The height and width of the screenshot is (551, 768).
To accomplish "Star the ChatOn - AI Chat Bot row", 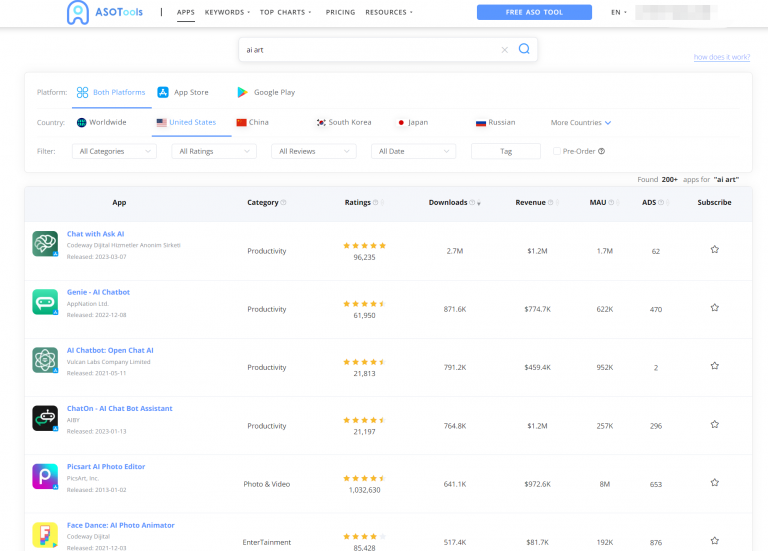I will click(x=714, y=424).
